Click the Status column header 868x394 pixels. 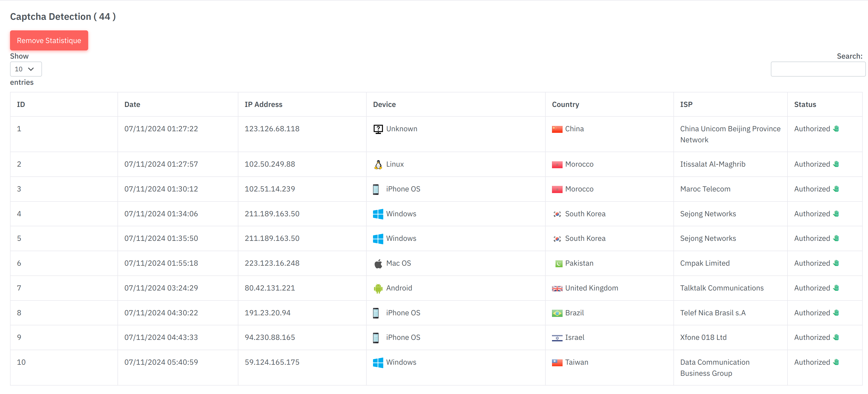coord(805,105)
